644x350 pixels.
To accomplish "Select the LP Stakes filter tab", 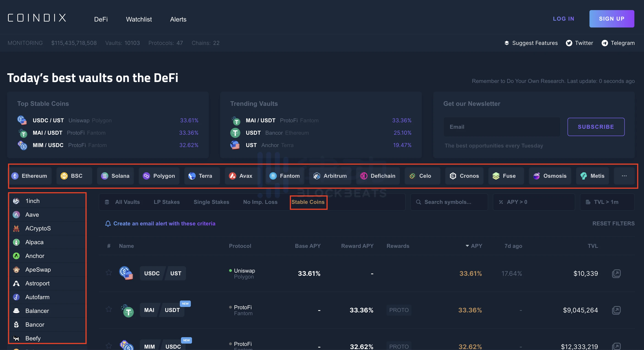I will [x=167, y=202].
